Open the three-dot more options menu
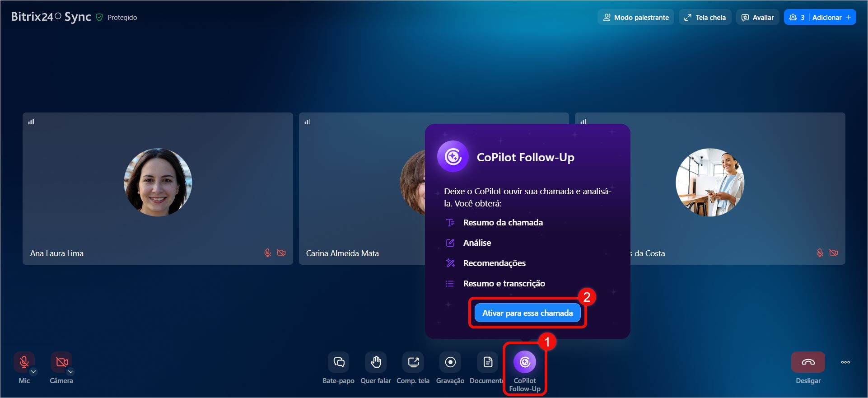The image size is (868, 398). point(845,362)
